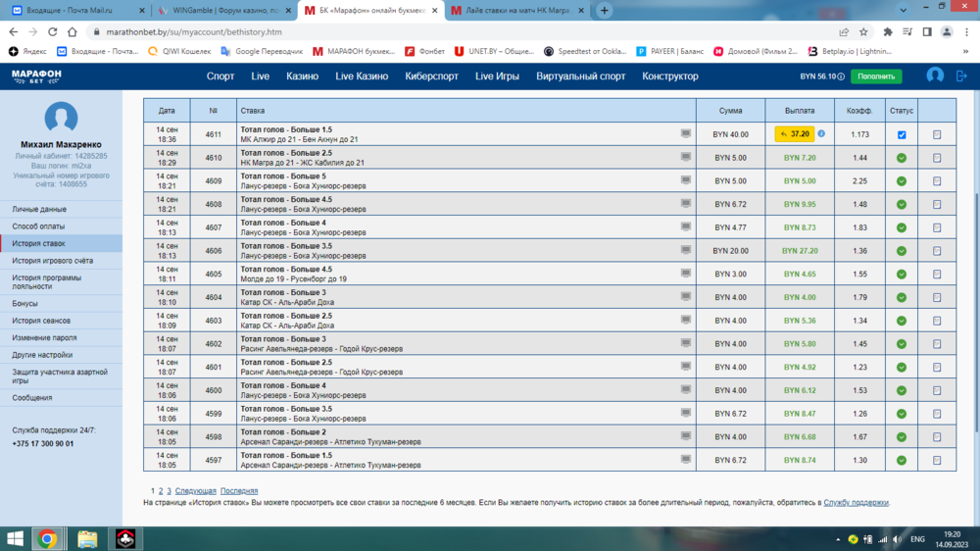Open the bet slip details icon for bet 4611
This screenshot has width=980, height=551.
click(937, 135)
